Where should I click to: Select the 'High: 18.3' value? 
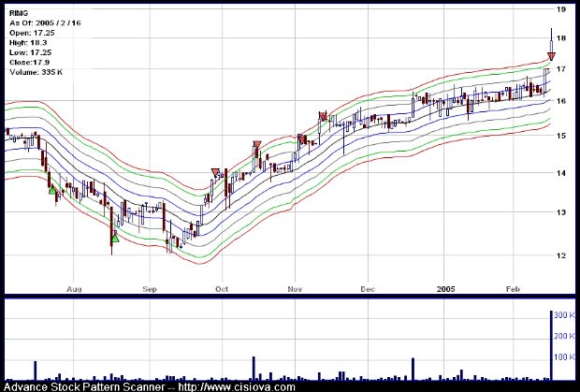tap(28, 42)
